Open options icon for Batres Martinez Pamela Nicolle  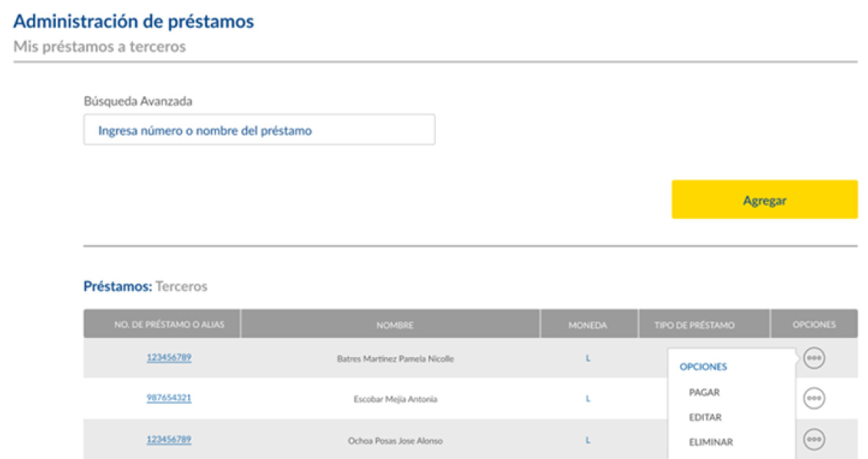click(814, 358)
